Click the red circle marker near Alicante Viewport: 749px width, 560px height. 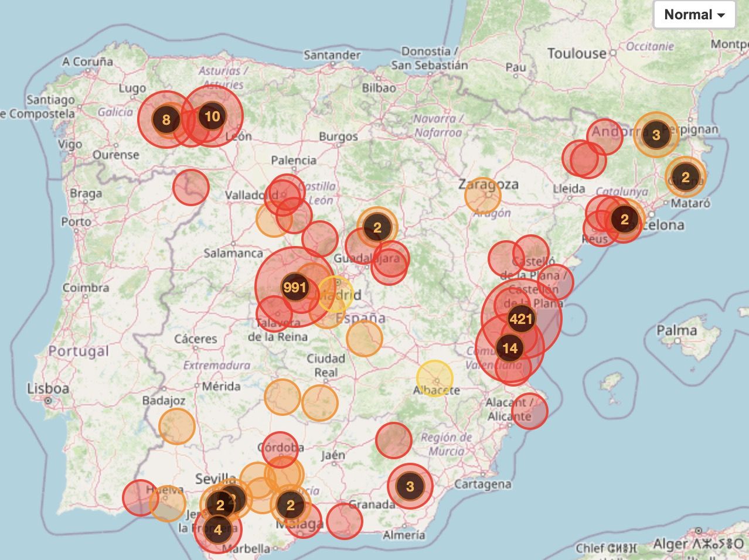click(529, 411)
